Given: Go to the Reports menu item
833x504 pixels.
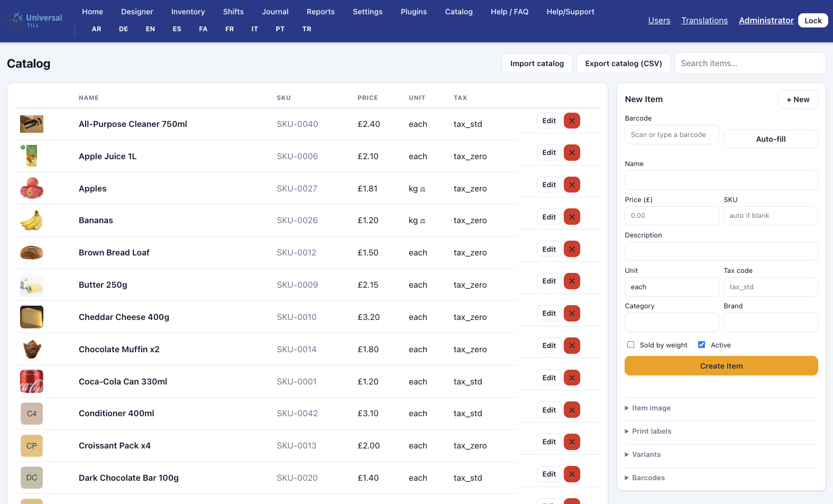Looking at the screenshot, I should pos(321,12).
